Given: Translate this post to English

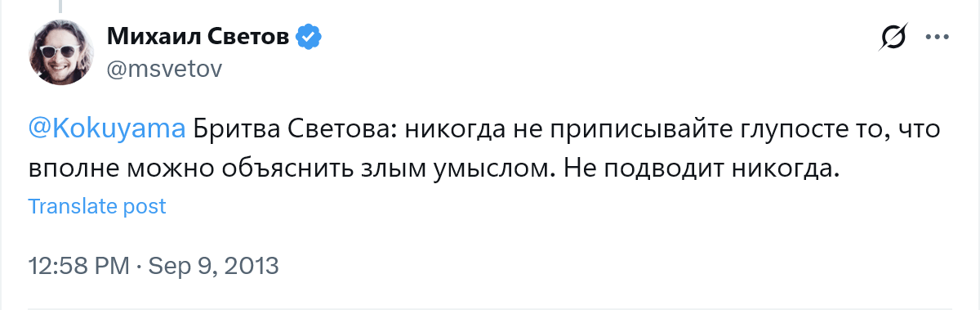Looking at the screenshot, I should point(97,206).
